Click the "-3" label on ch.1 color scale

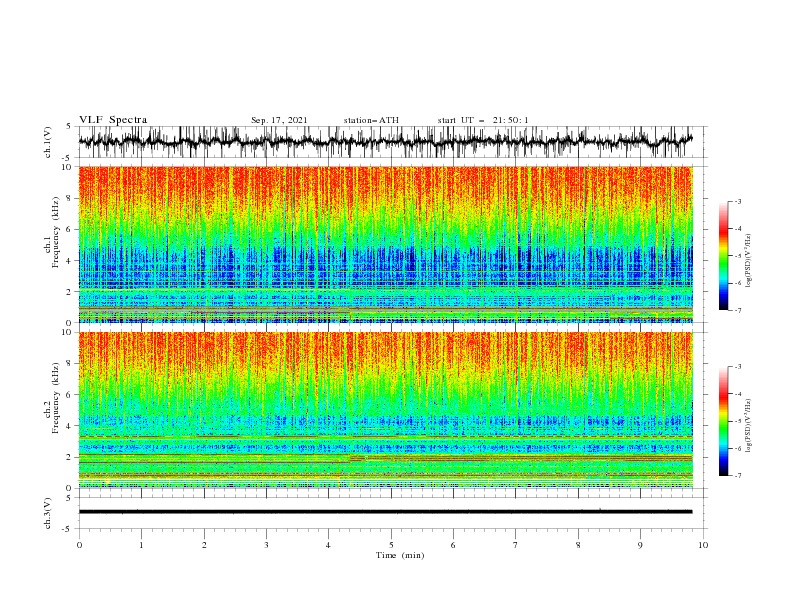click(x=737, y=201)
